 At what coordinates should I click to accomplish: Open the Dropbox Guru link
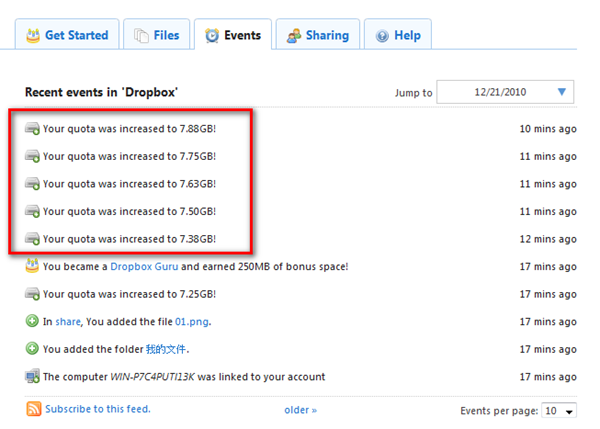[144, 266]
